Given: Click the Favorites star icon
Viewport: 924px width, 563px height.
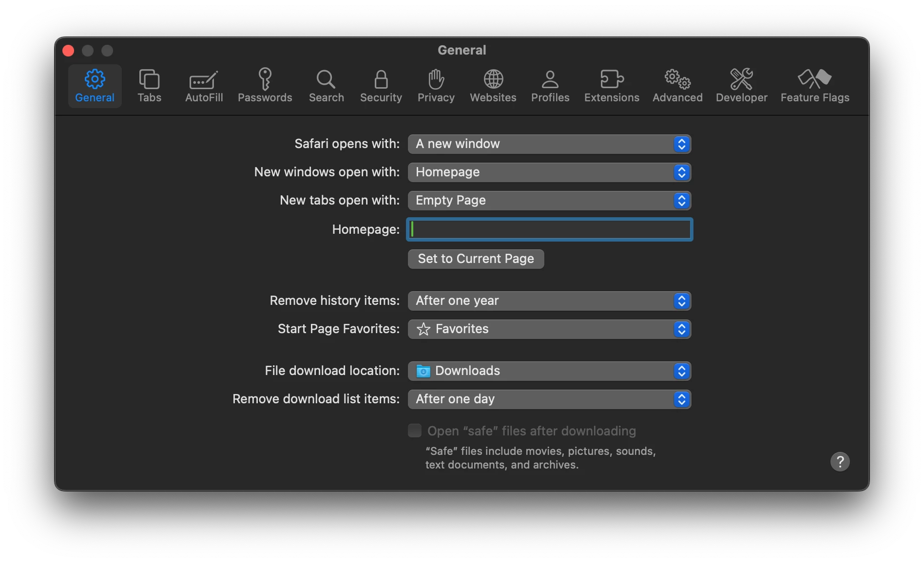Looking at the screenshot, I should [423, 329].
